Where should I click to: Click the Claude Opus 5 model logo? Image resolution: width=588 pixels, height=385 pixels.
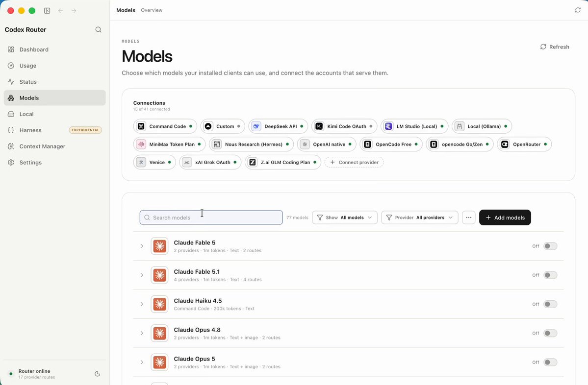tap(159, 362)
